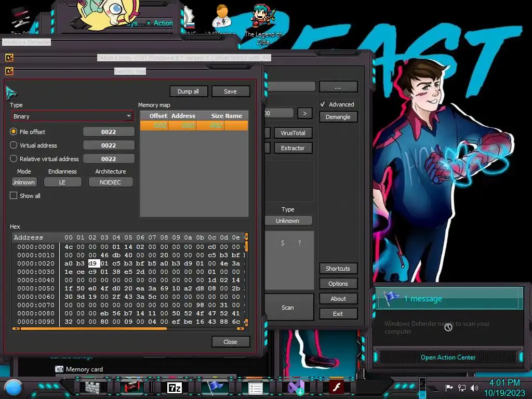Click the address row 0000:0050 in hex view

pos(36,288)
